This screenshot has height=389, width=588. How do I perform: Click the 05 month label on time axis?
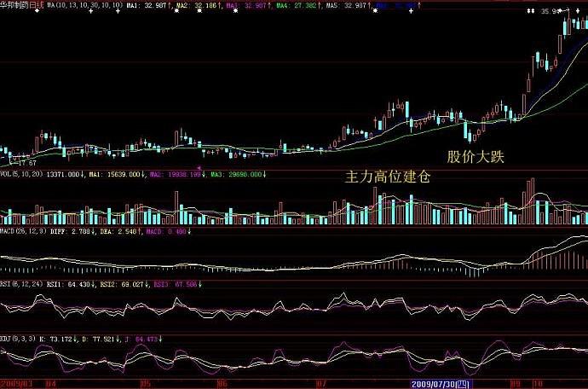(145, 384)
